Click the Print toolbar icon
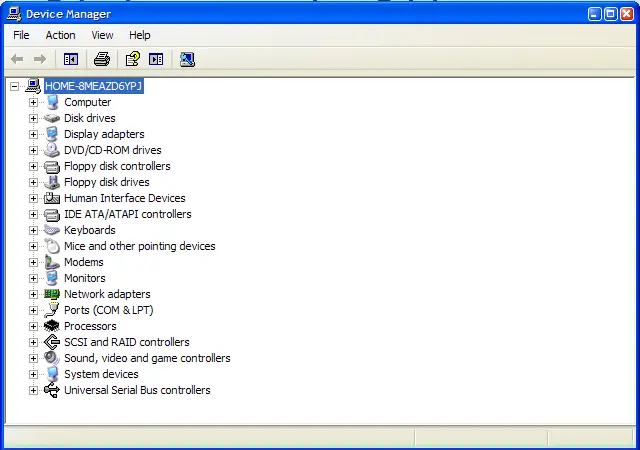The image size is (640, 450). click(x=102, y=60)
